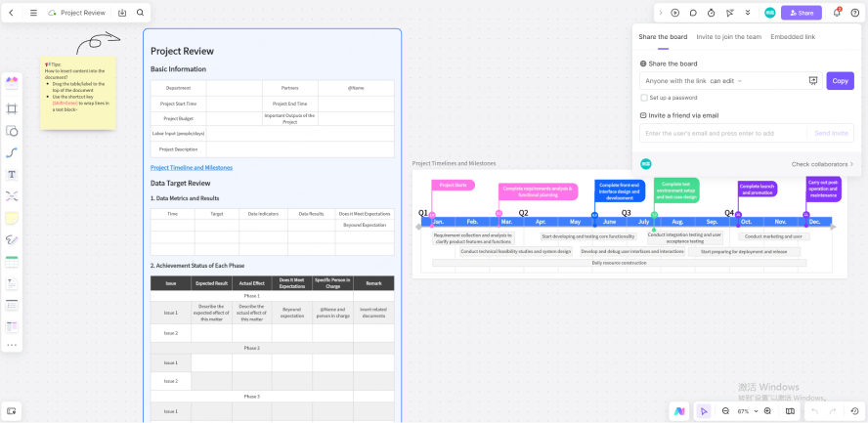
Task: Select the Connection line tool
Action: (x=12, y=153)
